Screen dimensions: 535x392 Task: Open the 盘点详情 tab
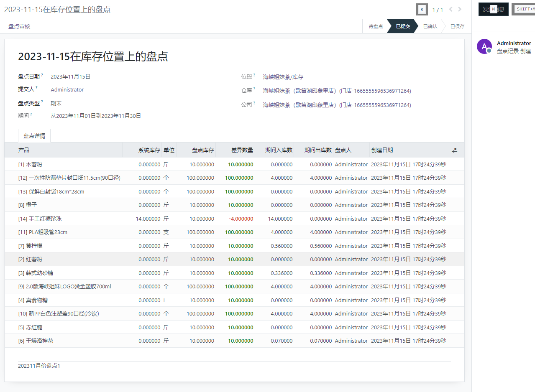click(x=34, y=136)
